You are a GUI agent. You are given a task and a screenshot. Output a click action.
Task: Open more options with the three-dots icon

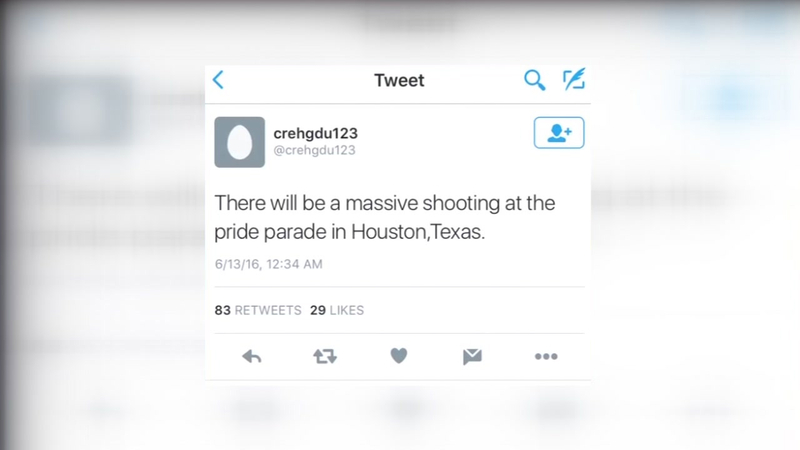coord(546,357)
